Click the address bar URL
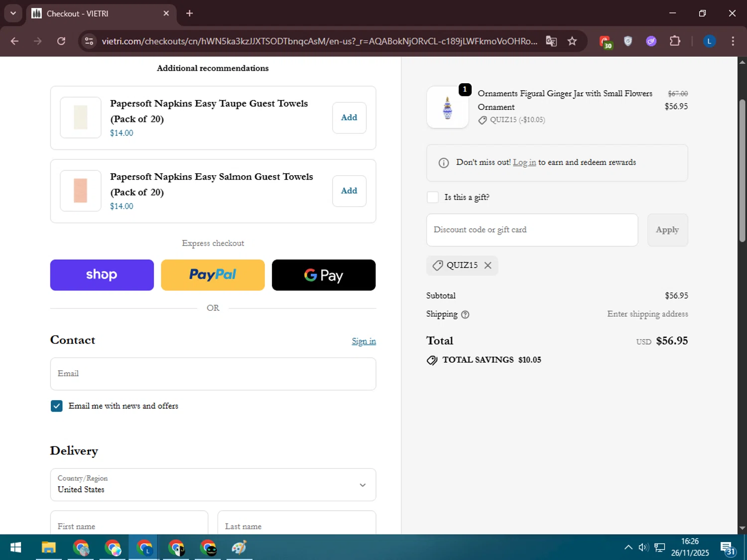Image resolution: width=747 pixels, height=560 pixels. pyautogui.click(x=319, y=41)
